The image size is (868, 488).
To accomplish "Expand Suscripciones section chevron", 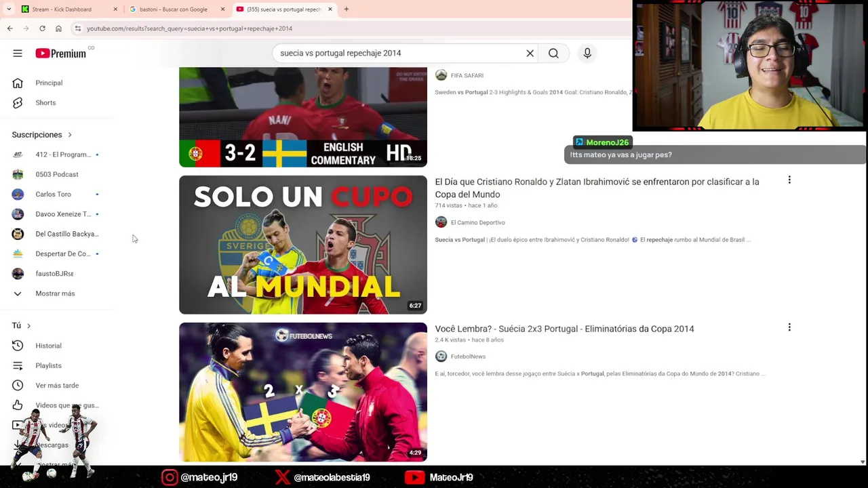I will click(x=70, y=135).
